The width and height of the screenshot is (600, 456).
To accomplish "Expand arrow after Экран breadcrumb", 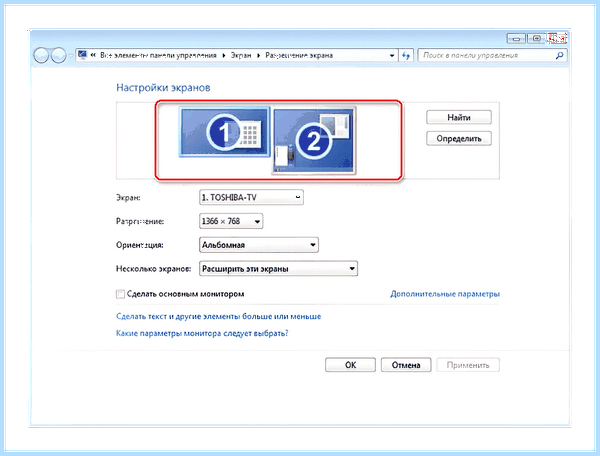I will tap(258, 55).
